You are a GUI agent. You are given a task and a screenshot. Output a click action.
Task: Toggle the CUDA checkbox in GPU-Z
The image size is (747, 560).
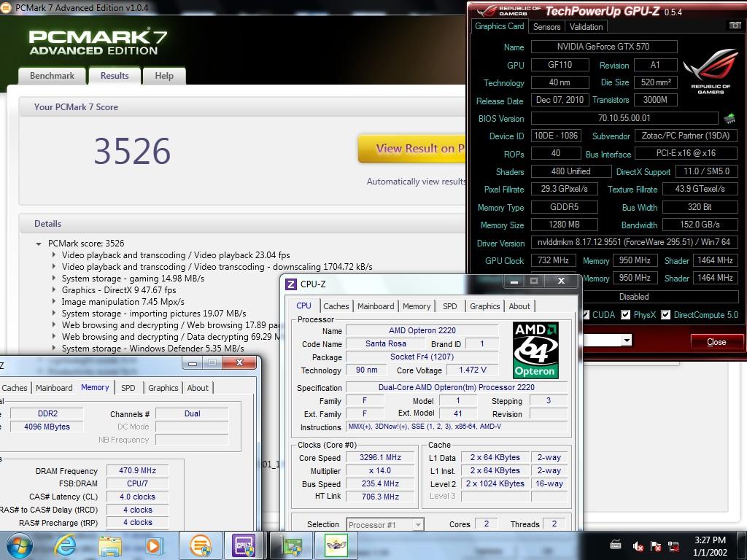pos(586,315)
